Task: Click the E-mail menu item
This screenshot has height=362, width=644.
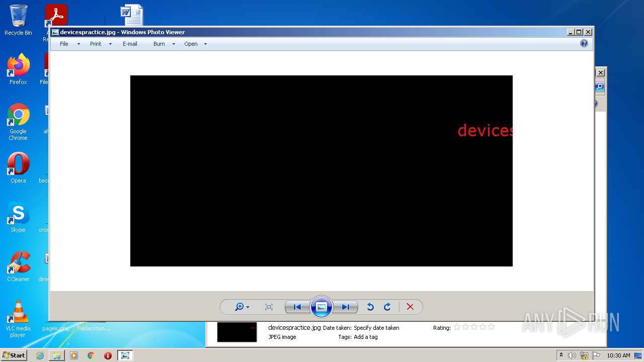Action: (x=130, y=44)
